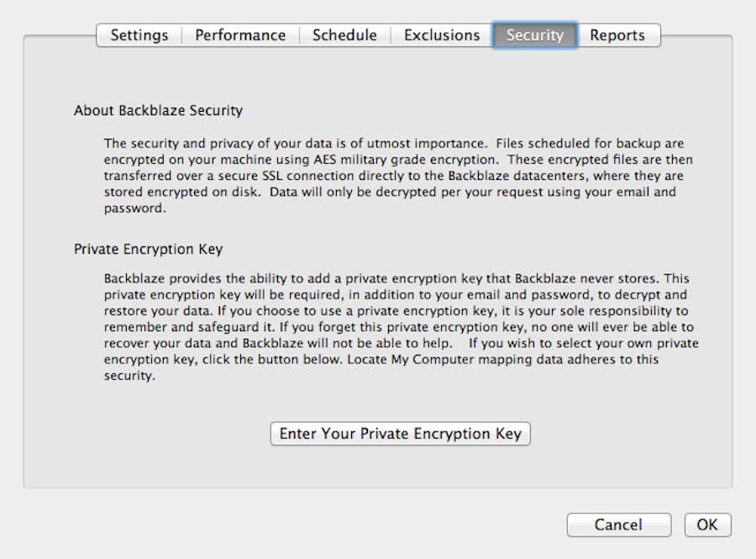Click the Private Encryption Key heading

tap(148, 249)
